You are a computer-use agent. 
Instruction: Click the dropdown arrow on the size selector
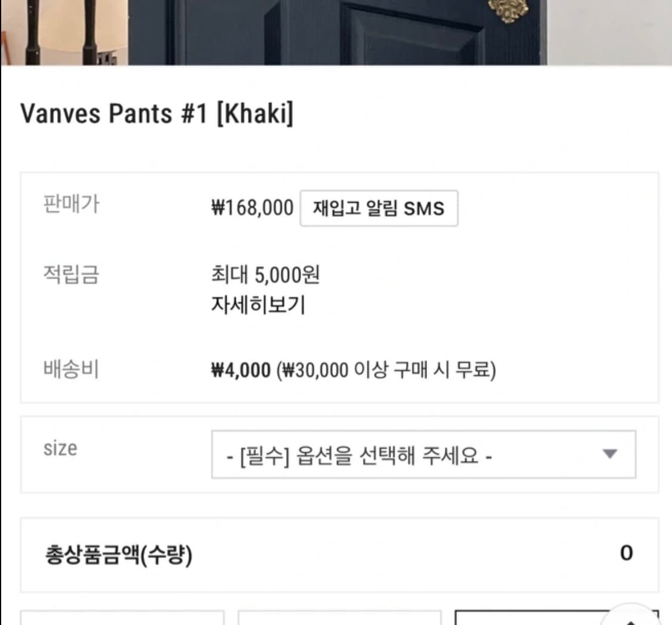click(x=609, y=455)
